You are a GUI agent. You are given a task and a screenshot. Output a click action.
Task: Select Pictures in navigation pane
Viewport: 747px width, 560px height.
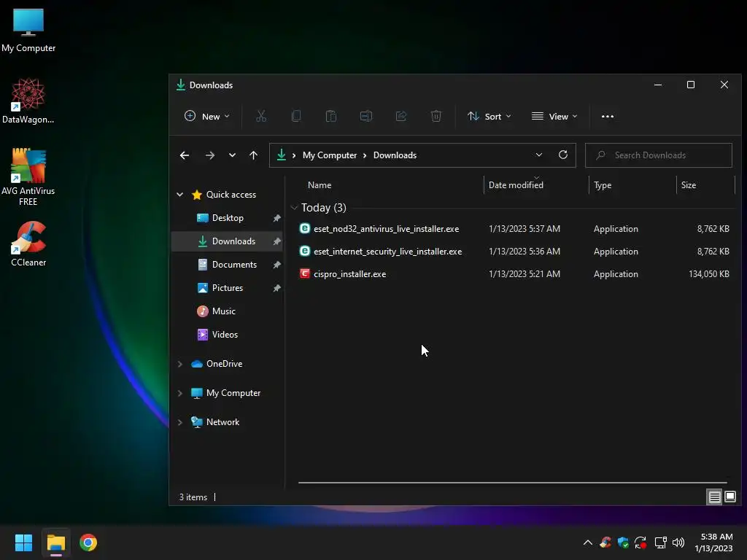228,287
